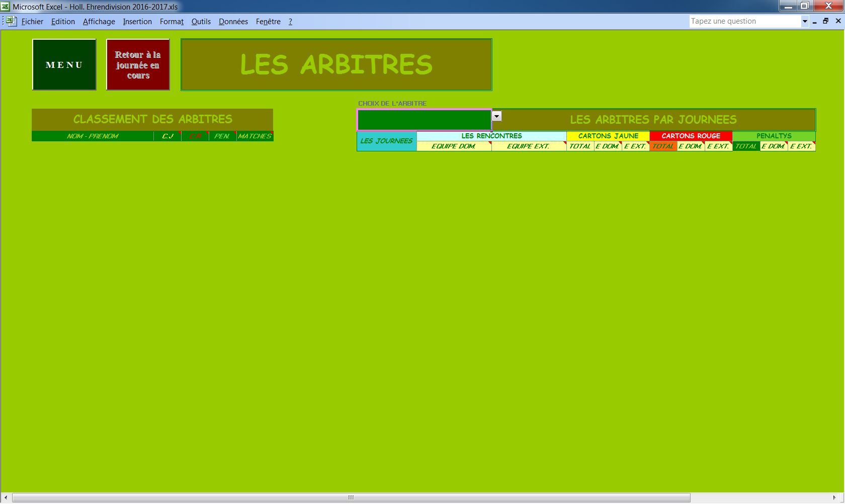
Task: Open the referee selection dropdown arrow
Action: 496,116
